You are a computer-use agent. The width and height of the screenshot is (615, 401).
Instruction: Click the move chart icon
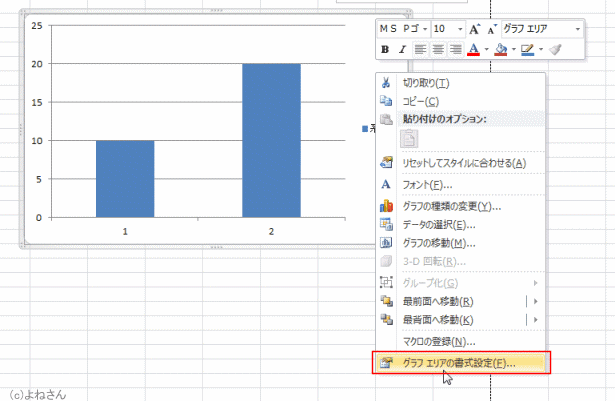click(x=386, y=242)
